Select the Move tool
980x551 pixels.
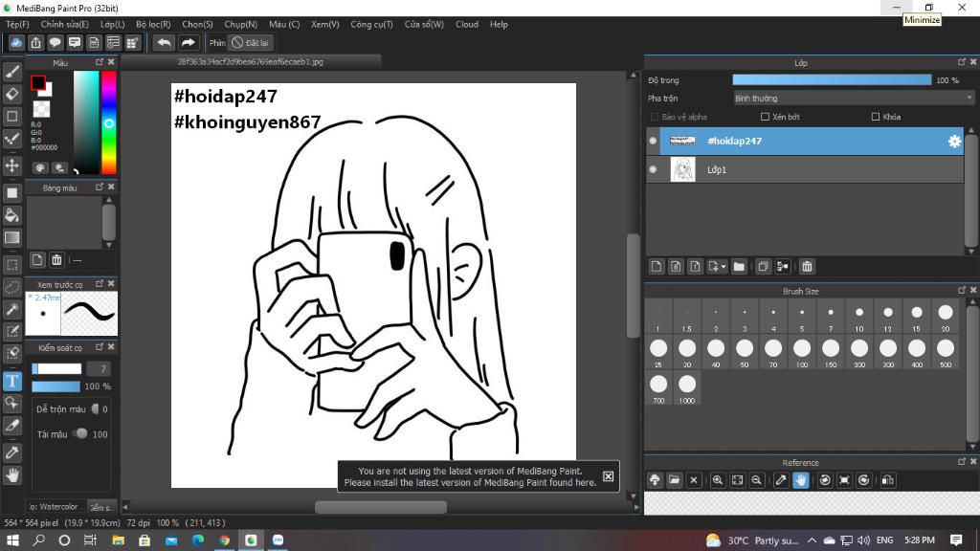pos(11,165)
